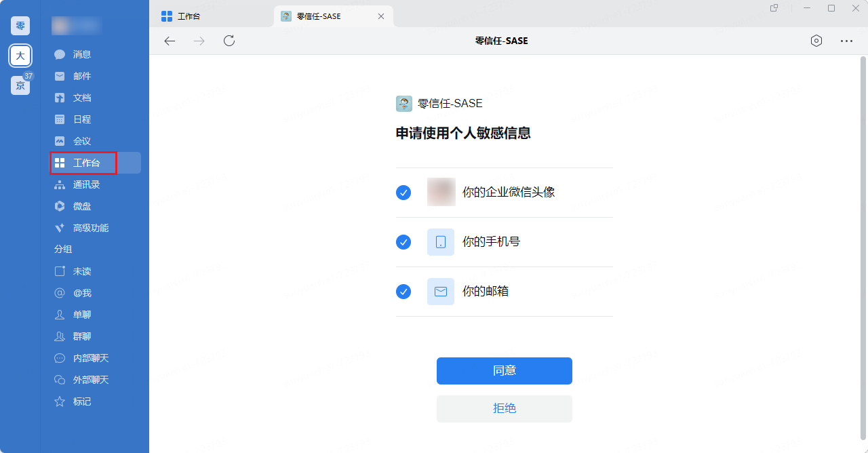
Task: Click the 分组 heading in sidebar
Action: (63, 250)
